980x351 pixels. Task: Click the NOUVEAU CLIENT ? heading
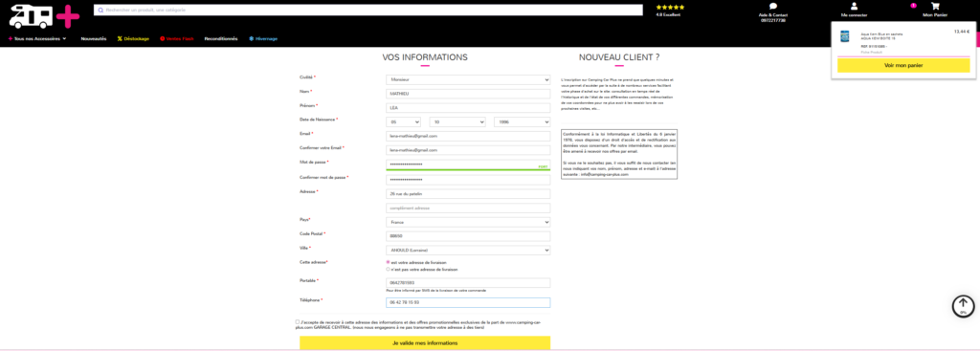[x=619, y=56]
